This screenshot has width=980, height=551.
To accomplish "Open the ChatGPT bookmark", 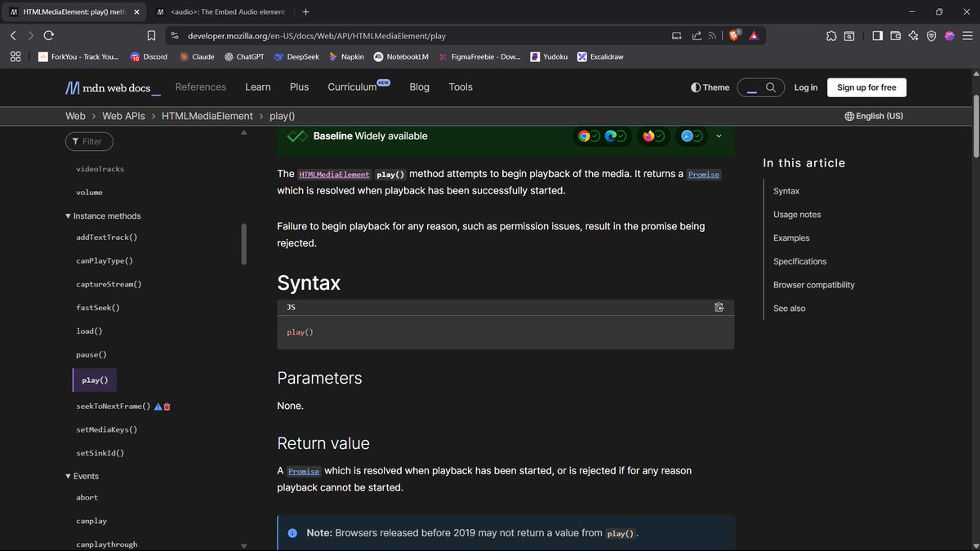I will 244,57.
